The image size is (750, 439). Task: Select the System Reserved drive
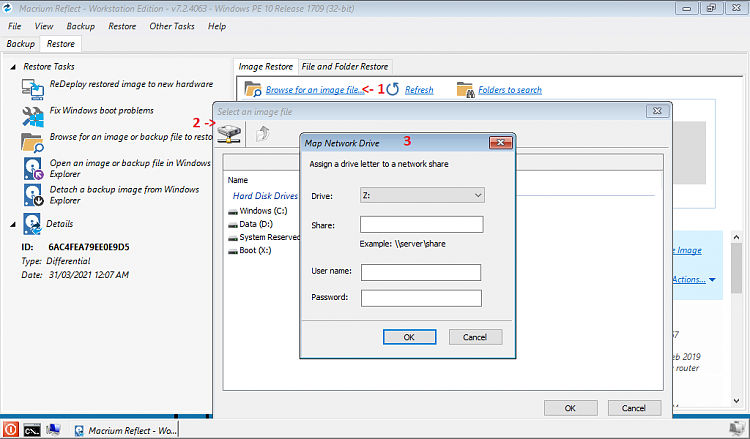pos(264,237)
